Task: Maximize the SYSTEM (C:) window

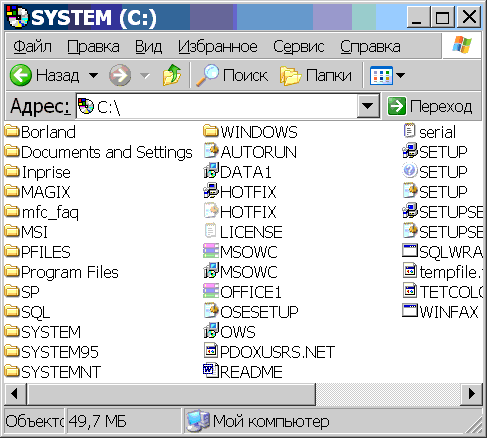Action: coord(442,17)
